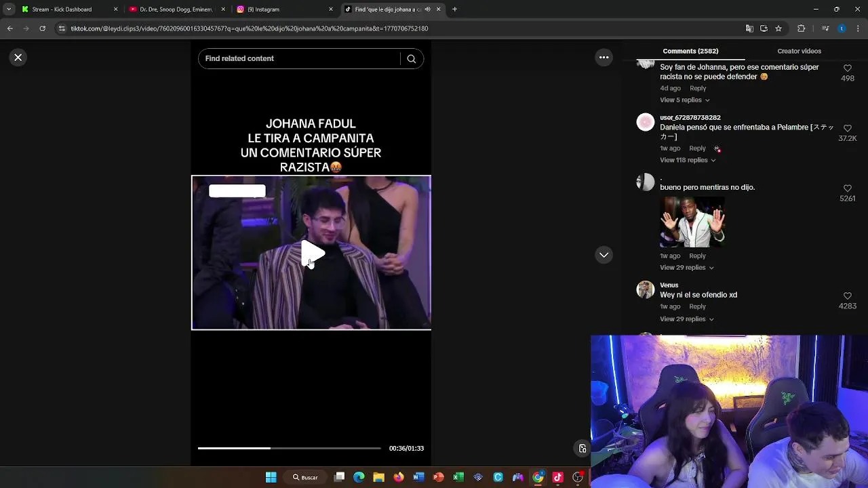Translate this page icon in address bar
Screen dimensions: 868x488
[749, 28]
